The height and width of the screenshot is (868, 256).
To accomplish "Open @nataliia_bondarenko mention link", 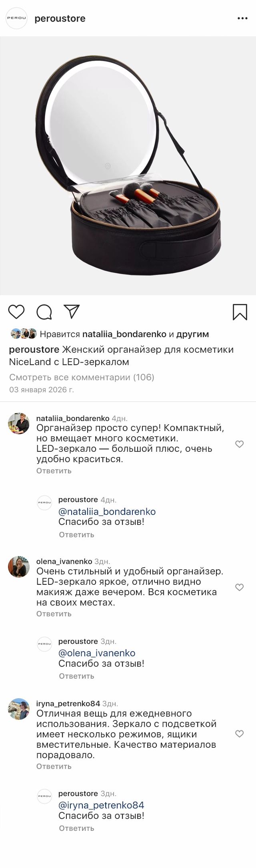I will (107, 511).
